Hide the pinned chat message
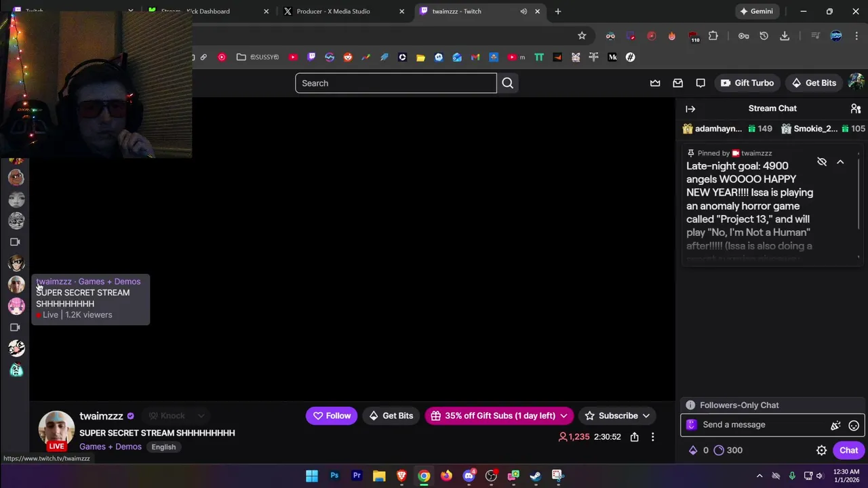The height and width of the screenshot is (488, 868). pos(822,162)
